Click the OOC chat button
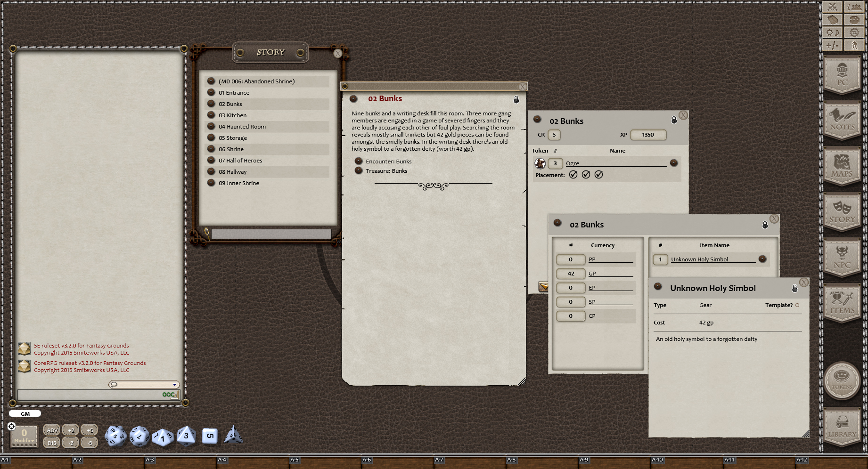This screenshot has width=868, height=469. [167, 395]
